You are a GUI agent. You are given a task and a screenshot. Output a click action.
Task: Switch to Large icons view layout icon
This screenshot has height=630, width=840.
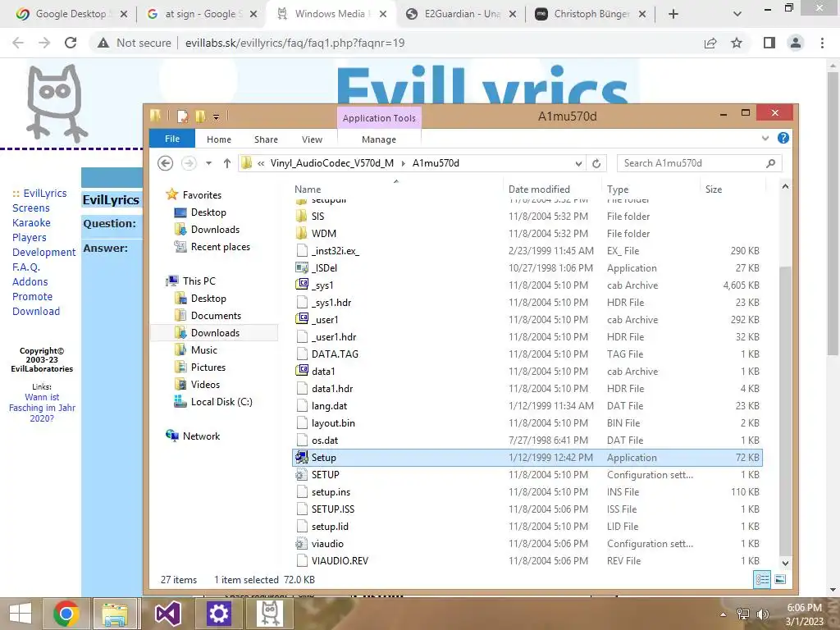click(x=780, y=579)
